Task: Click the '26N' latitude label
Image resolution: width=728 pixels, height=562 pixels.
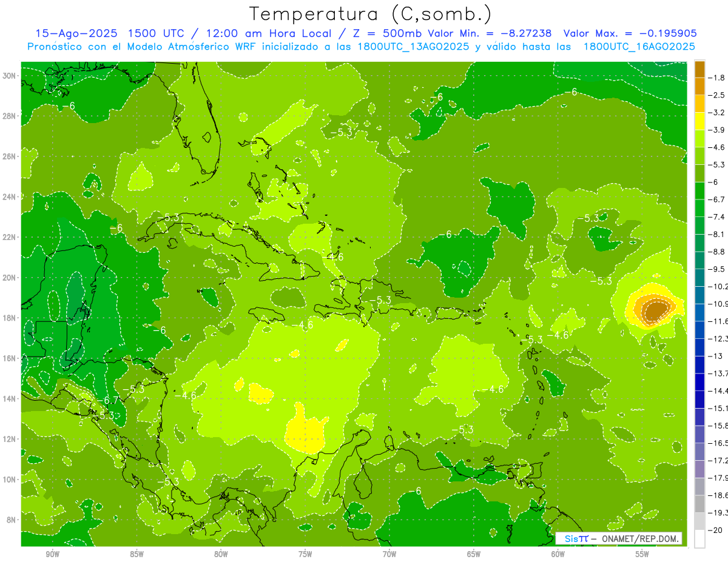Action: click(x=9, y=156)
